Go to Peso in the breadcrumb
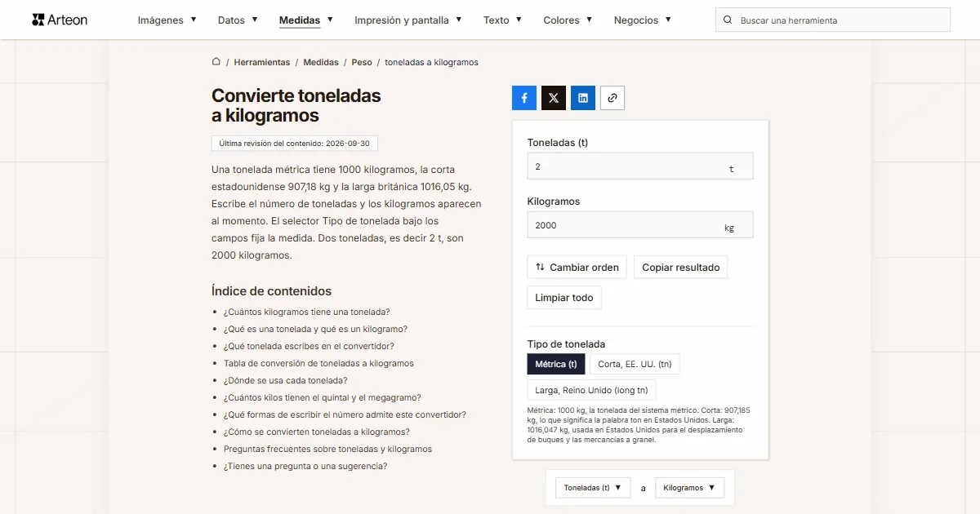This screenshot has width=980, height=514. (362, 62)
